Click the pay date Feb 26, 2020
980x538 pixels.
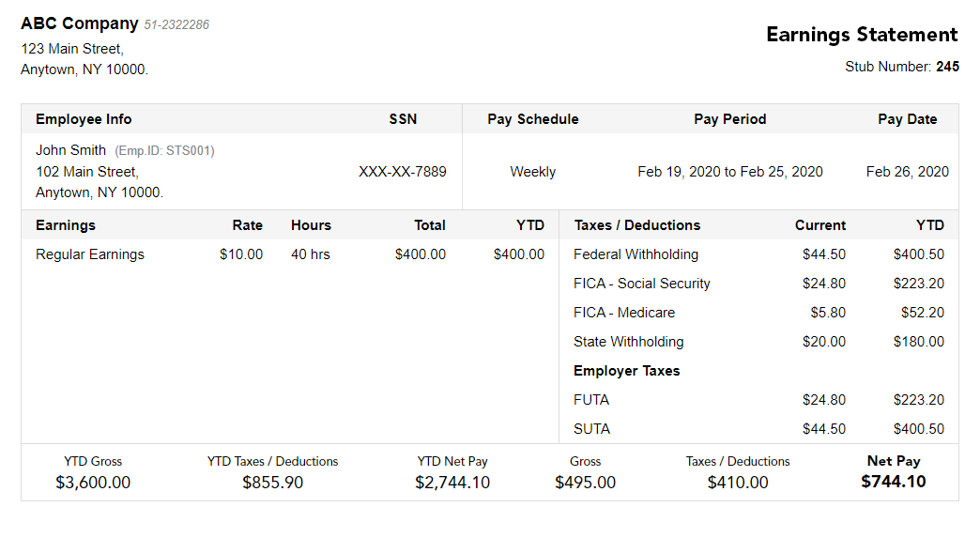pos(908,172)
